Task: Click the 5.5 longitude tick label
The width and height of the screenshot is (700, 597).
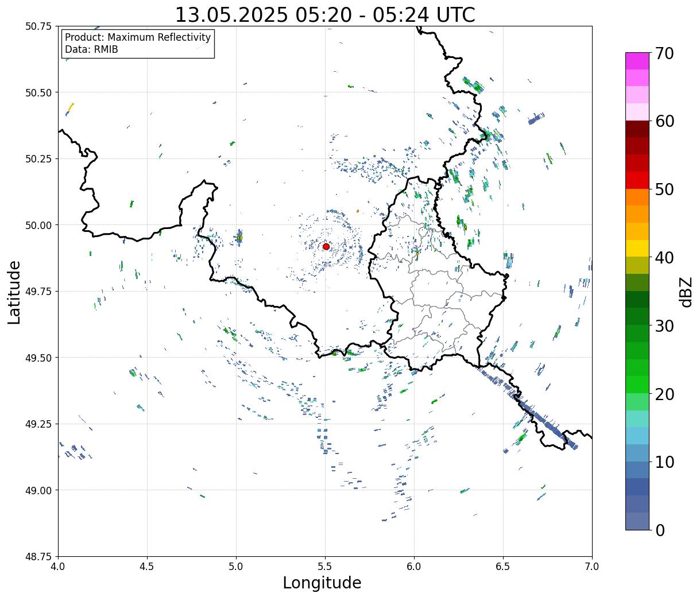Action: tap(325, 566)
